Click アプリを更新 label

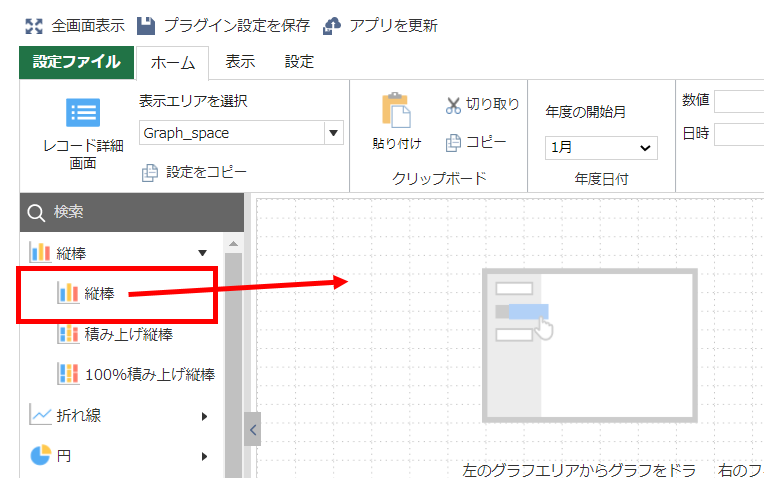394,26
